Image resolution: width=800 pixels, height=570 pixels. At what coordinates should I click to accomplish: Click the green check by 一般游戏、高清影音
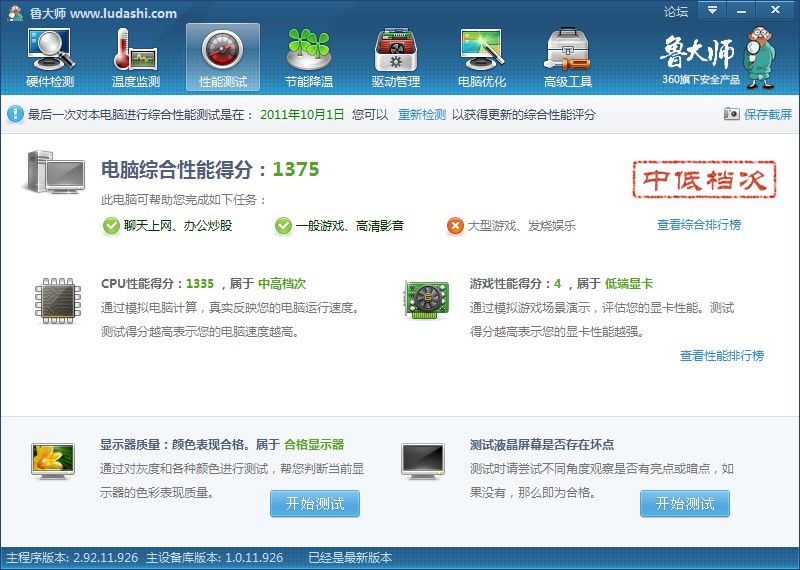(x=283, y=226)
